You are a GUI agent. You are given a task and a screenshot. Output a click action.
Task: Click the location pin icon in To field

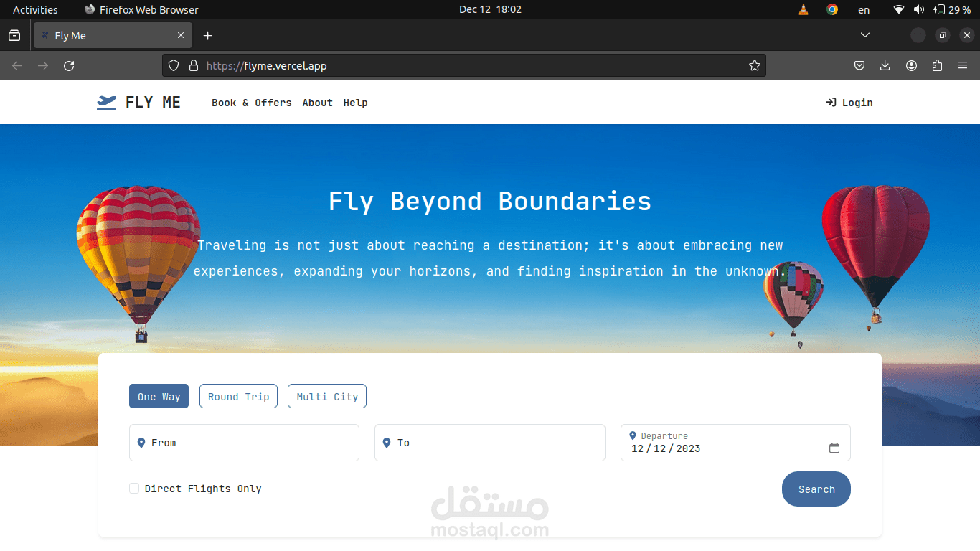[387, 443]
